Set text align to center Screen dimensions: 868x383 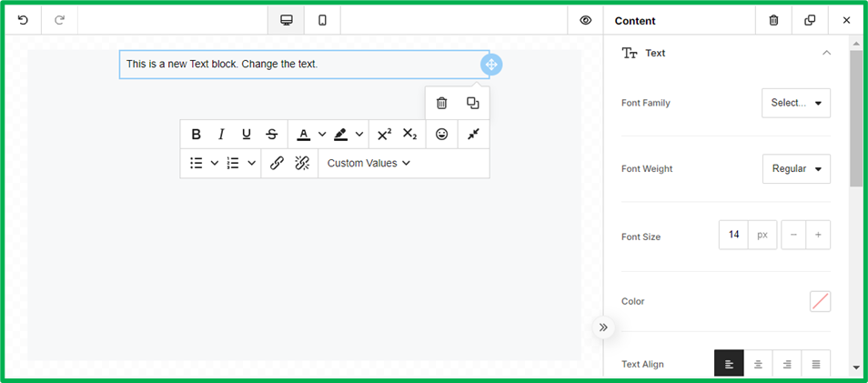coord(758,364)
